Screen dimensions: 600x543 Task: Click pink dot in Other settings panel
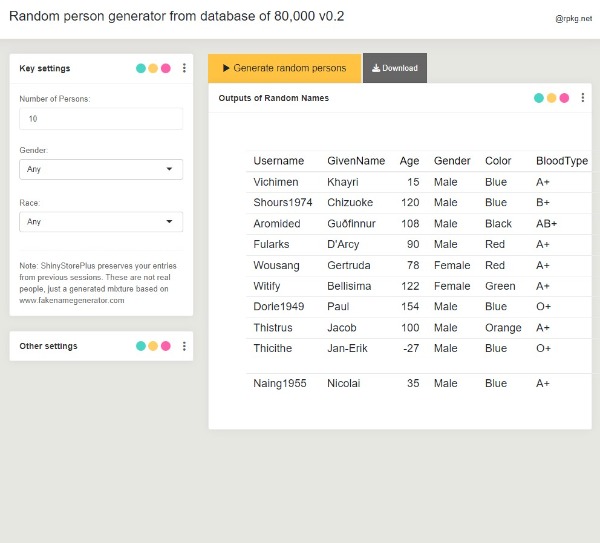point(165,346)
